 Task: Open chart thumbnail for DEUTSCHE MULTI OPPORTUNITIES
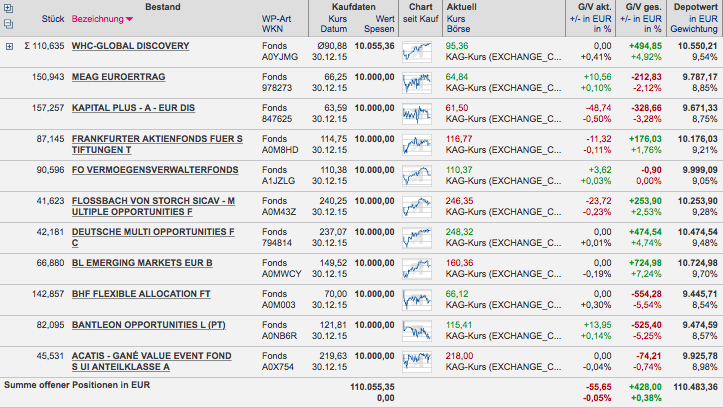click(417, 237)
